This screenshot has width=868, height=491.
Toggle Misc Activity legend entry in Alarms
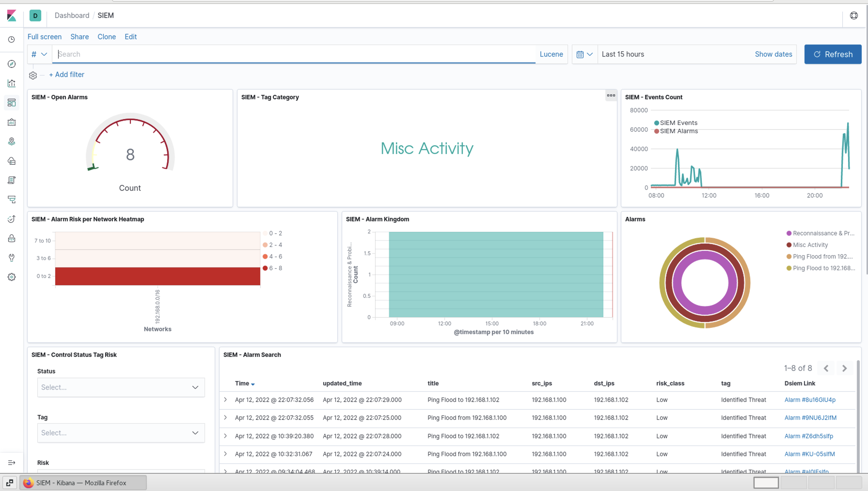point(807,245)
